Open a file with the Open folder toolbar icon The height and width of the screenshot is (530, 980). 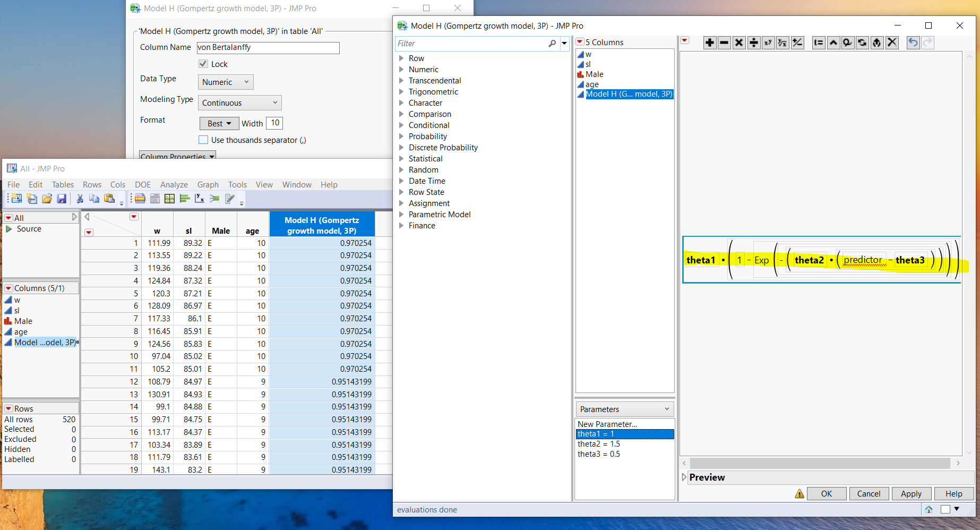click(47, 198)
